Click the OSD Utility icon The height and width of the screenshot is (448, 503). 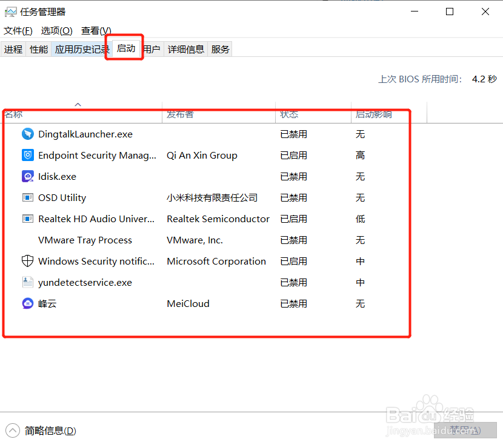(x=27, y=197)
